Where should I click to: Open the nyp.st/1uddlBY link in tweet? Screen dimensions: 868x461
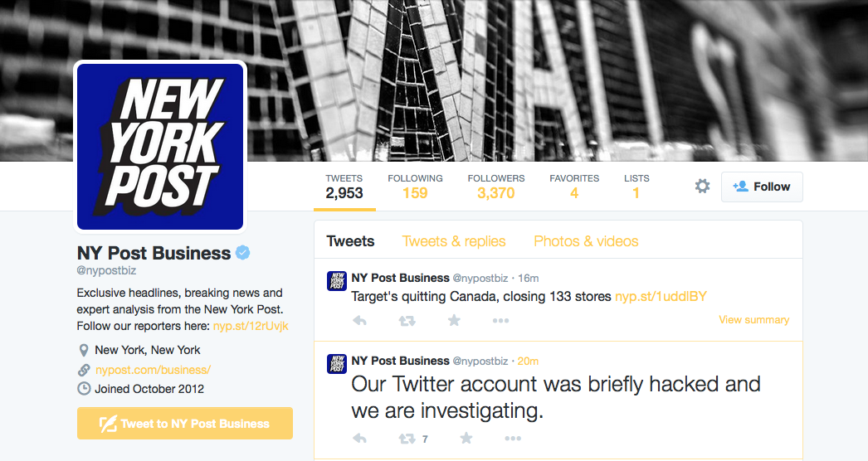[661, 296]
